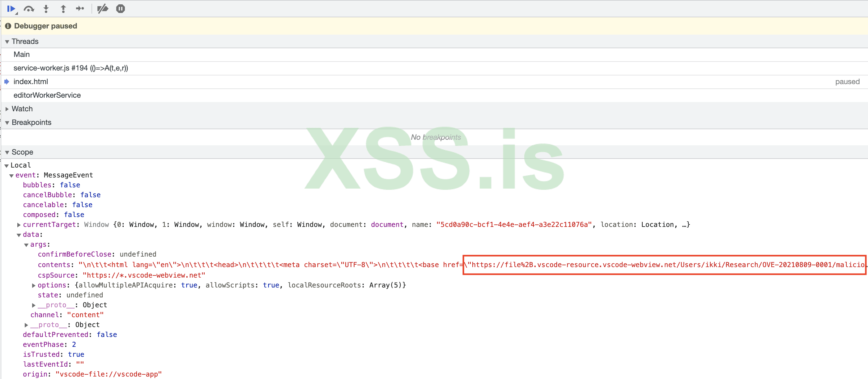Expand the currentTarget property
The image size is (868, 379).
(x=19, y=224)
